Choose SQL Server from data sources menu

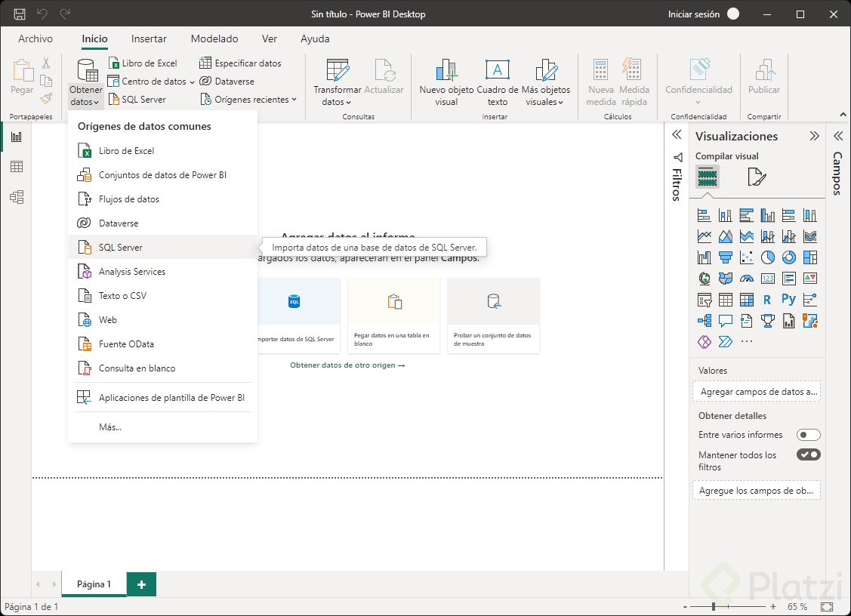pos(162,247)
